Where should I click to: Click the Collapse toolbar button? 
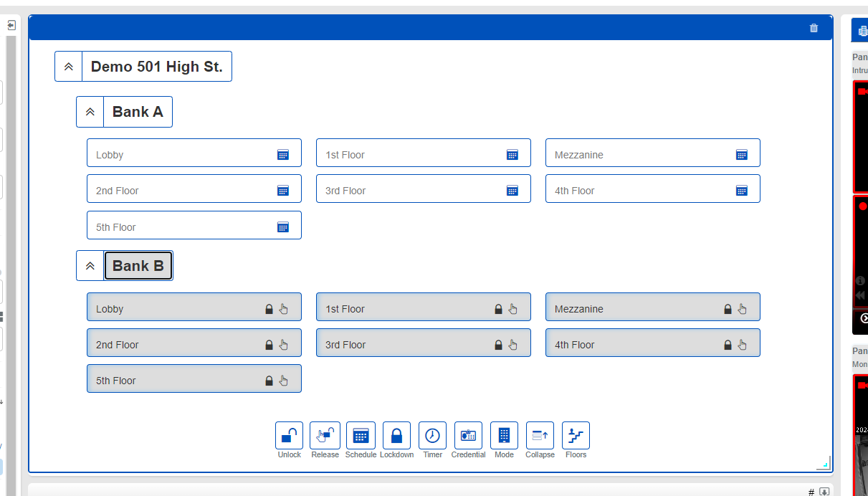[540, 435]
